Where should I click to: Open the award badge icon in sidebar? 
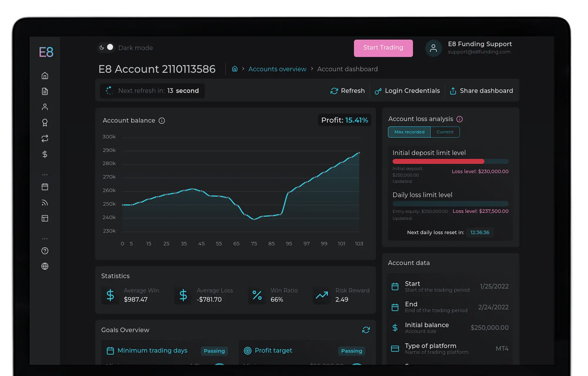45,122
